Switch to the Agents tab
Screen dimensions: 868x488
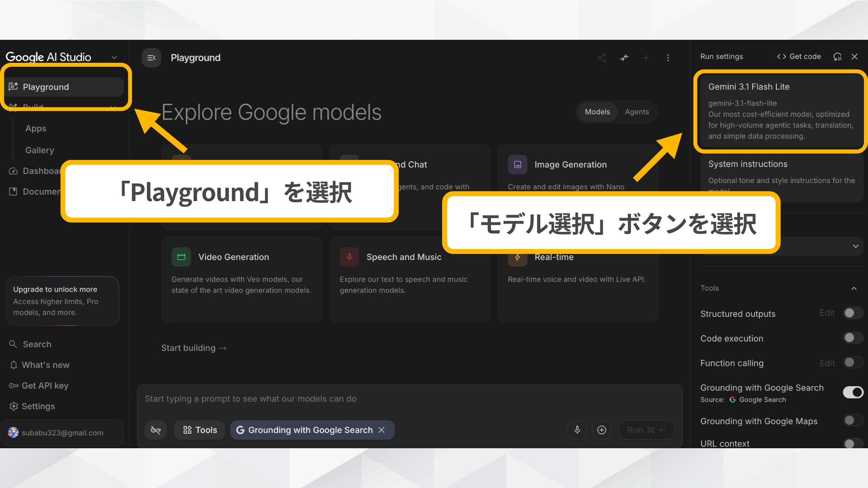tap(637, 112)
